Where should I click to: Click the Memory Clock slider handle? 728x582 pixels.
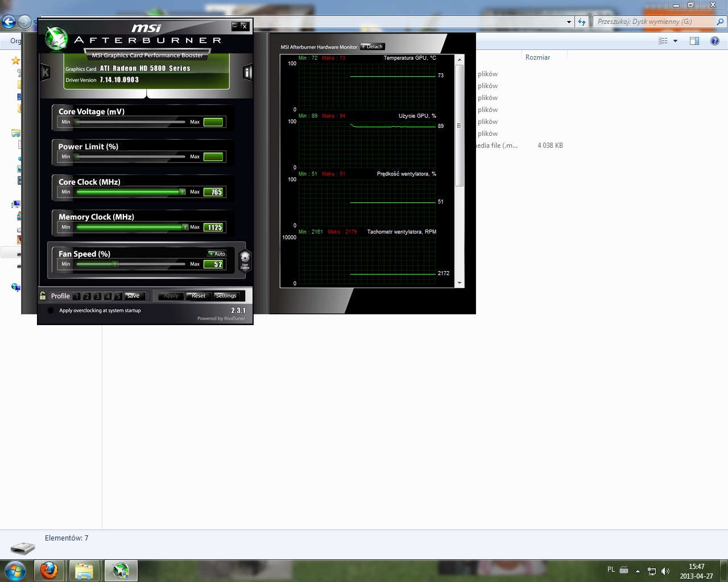(185, 227)
